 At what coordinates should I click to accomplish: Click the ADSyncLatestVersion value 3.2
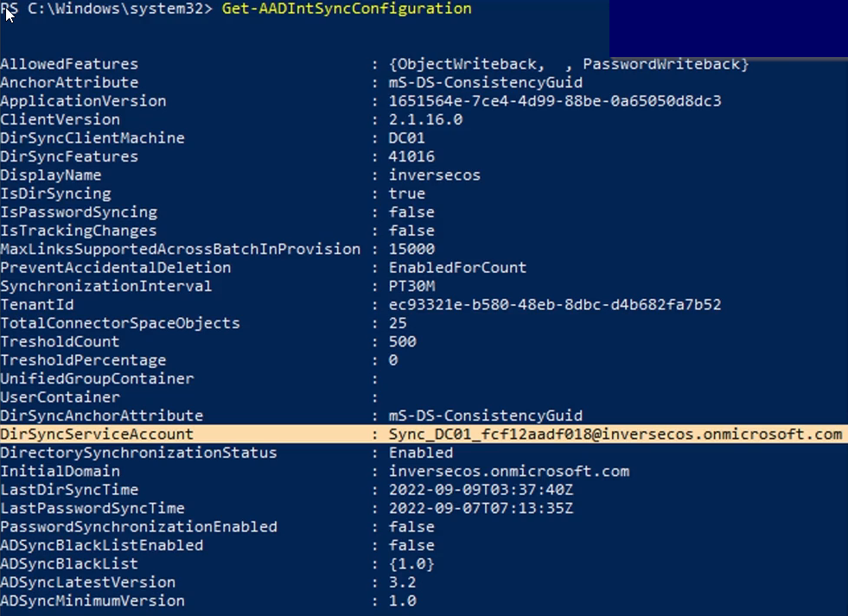point(403,582)
